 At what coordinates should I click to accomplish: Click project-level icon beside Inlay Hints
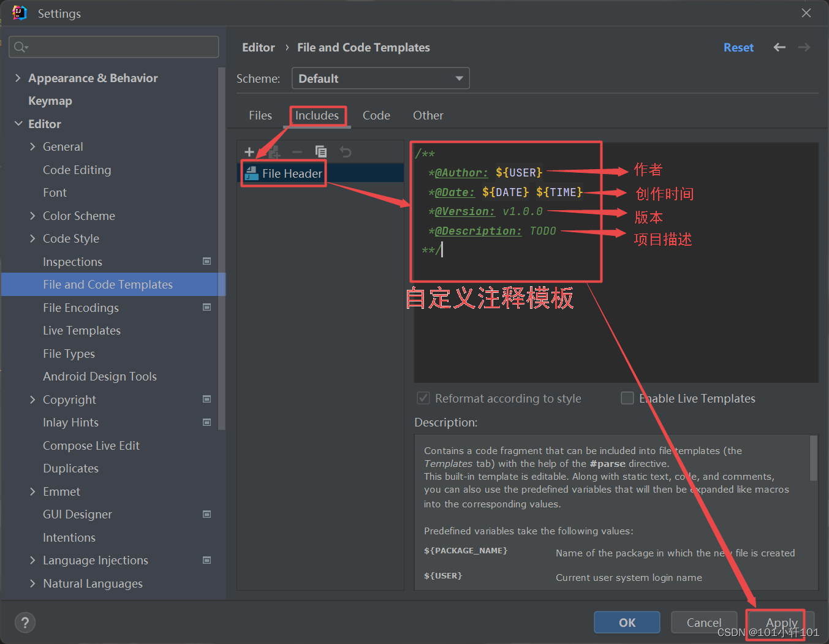click(207, 422)
